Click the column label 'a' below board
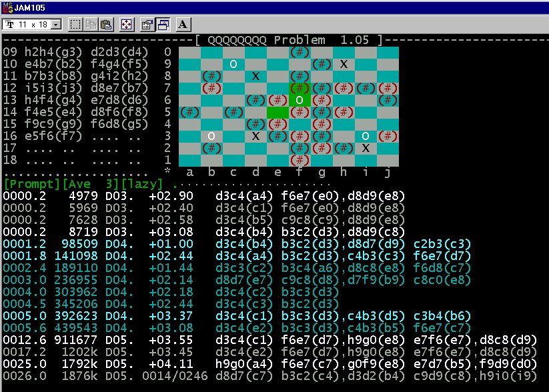 (x=189, y=173)
